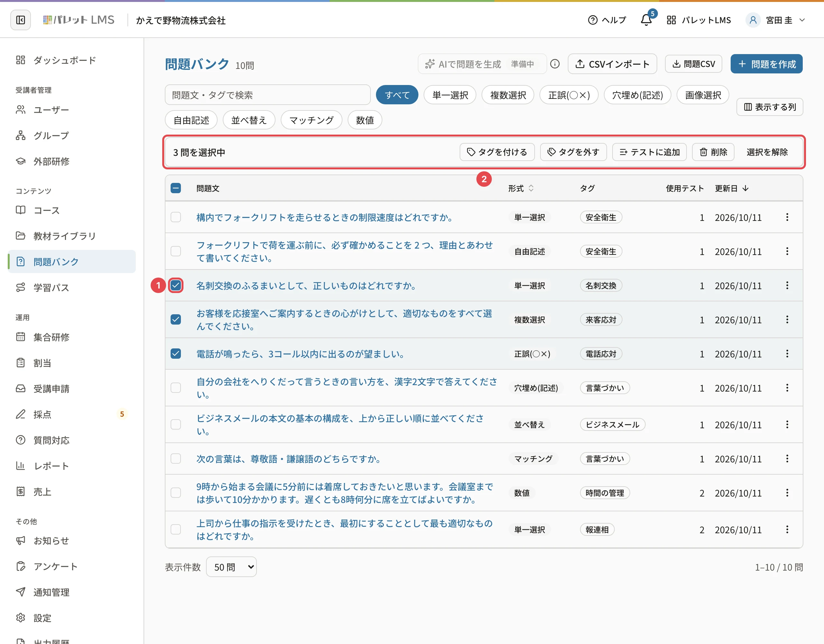Check the 次の言葉は、尊敬語 question checkbox
The width and height of the screenshot is (824, 644).
(176, 459)
